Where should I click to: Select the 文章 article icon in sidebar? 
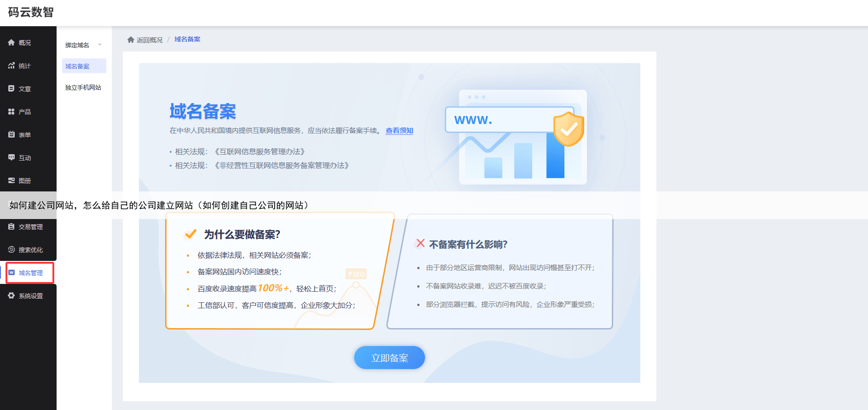click(11, 88)
